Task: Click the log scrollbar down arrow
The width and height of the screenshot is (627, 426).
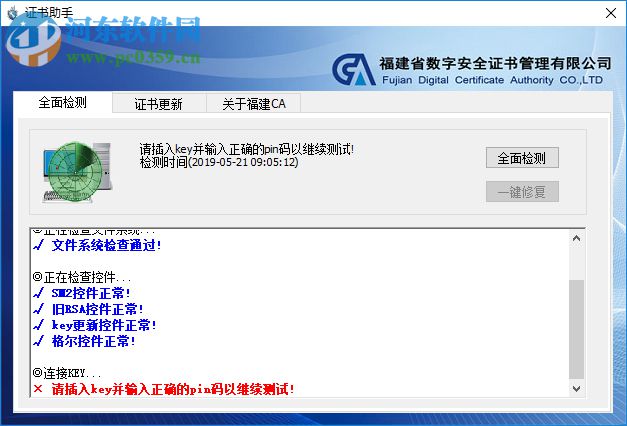Action: (x=576, y=388)
